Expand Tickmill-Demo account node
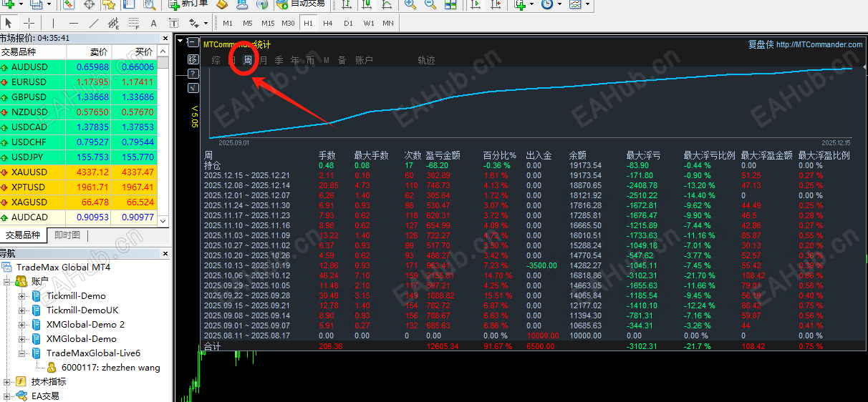The height and width of the screenshot is (402, 868). [x=22, y=296]
